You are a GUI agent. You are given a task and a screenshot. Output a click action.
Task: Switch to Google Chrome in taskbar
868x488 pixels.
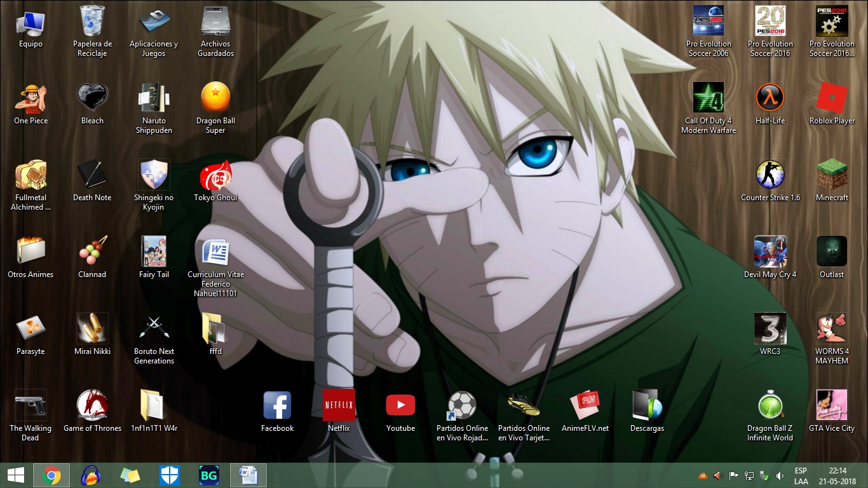click(x=51, y=475)
